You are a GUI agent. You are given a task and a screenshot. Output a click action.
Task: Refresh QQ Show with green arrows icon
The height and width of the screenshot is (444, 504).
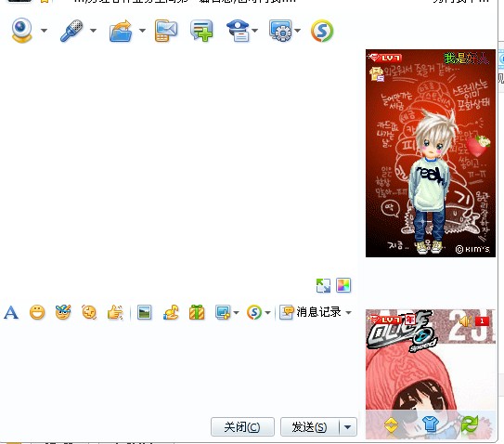(x=470, y=424)
